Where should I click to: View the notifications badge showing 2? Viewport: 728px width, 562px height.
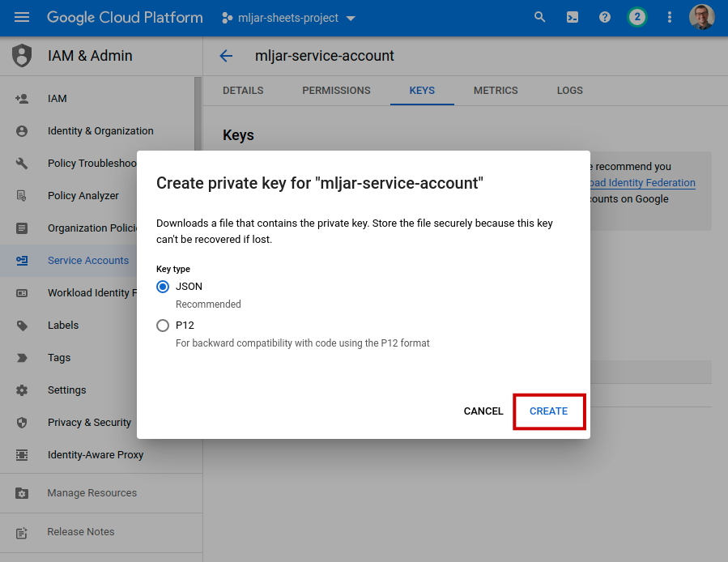pos(636,17)
